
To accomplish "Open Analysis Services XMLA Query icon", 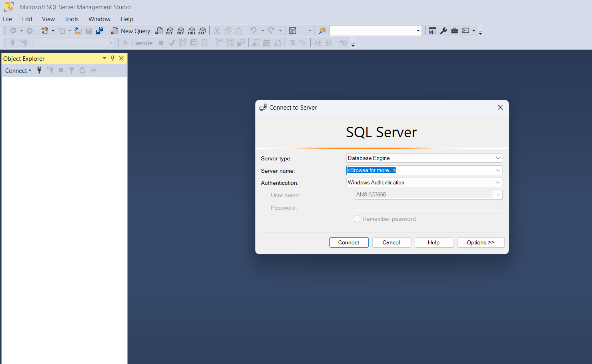I will [x=191, y=31].
